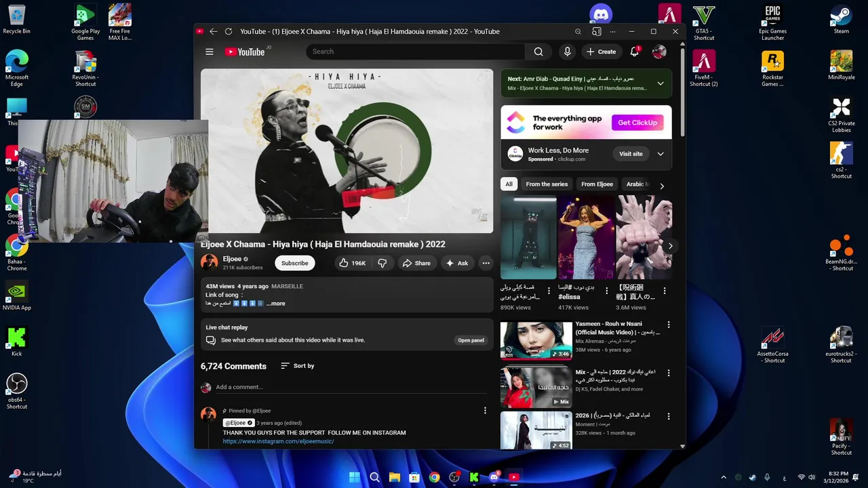
Task: Open the Mix 2022 playlist thumbnail
Action: pyautogui.click(x=536, y=387)
